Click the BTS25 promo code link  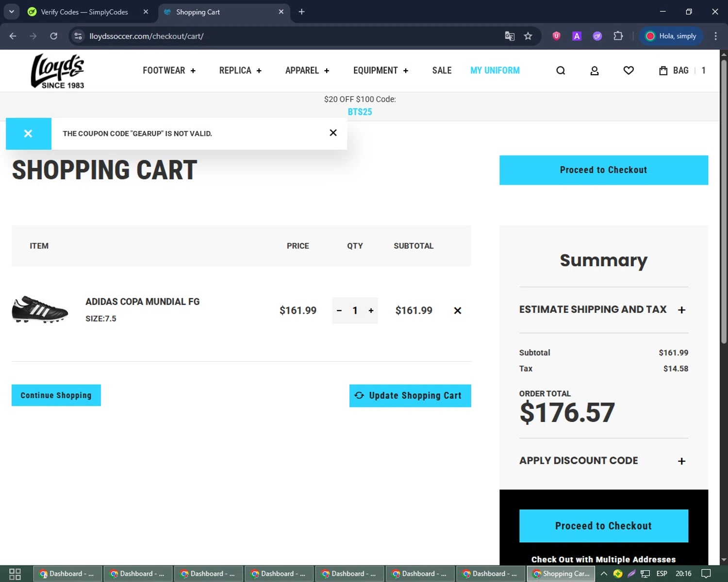point(360,112)
